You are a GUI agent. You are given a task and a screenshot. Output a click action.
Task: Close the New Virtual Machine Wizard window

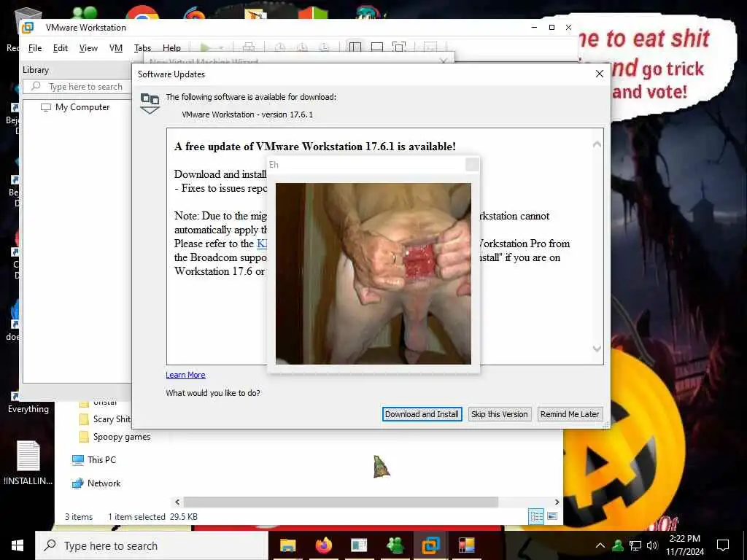click(x=444, y=61)
